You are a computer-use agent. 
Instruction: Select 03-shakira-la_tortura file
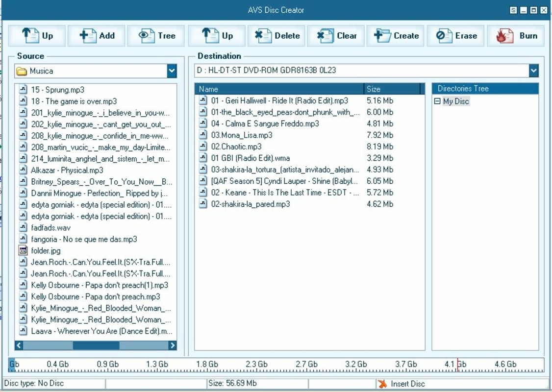click(285, 170)
